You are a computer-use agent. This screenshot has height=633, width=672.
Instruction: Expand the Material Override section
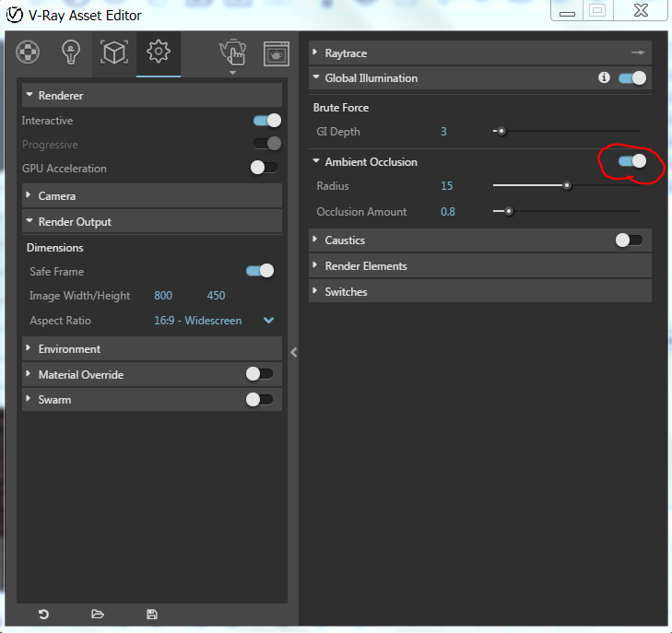(29, 373)
